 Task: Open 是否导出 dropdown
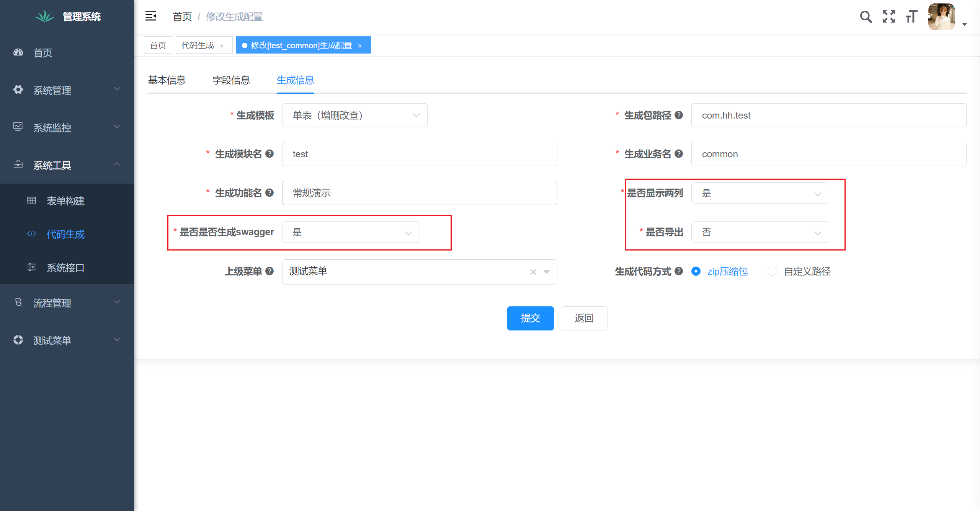[760, 232]
